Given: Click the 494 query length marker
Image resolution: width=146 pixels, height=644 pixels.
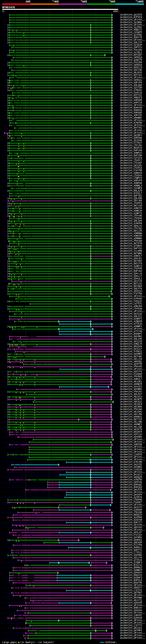Looking at the screenshot, I should tap(115, 11).
